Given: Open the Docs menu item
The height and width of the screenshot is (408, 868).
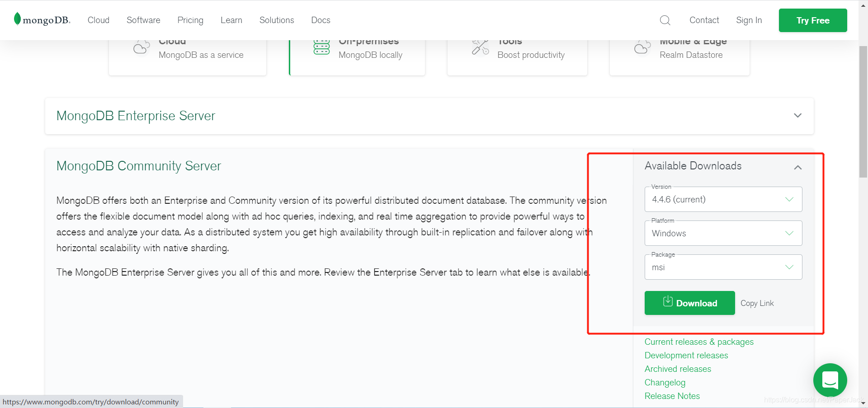Looking at the screenshot, I should click(x=321, y=20).
